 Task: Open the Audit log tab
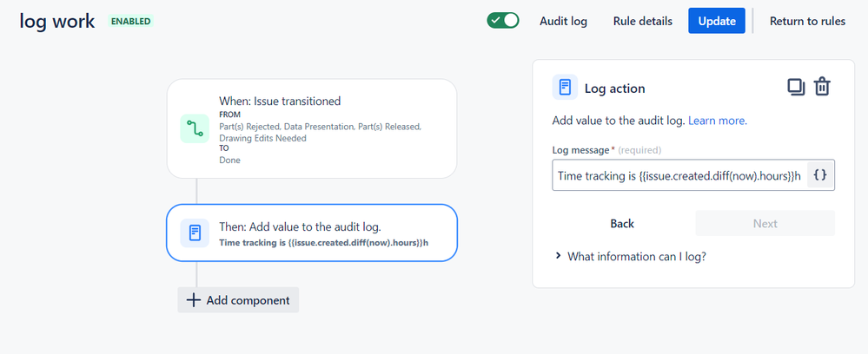[x=563, y=21]
